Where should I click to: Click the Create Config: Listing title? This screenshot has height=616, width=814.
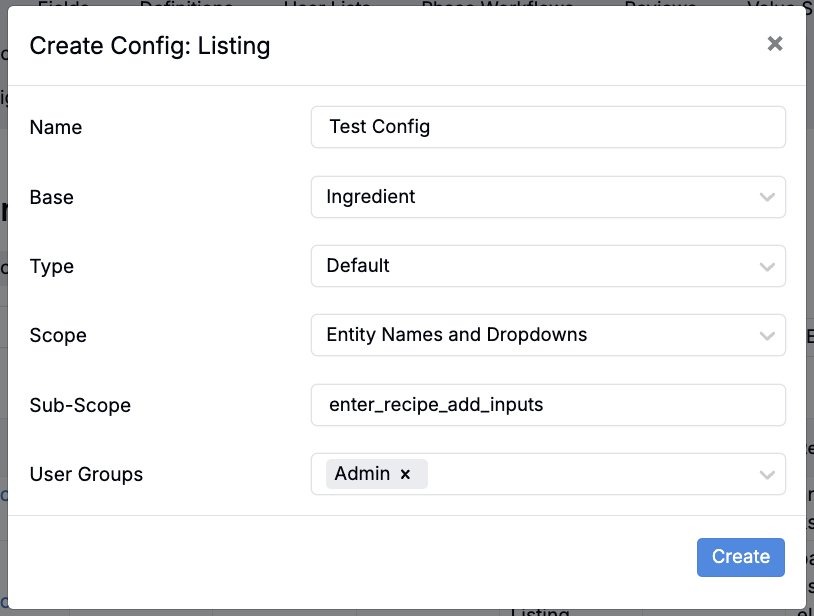[150, 45]
